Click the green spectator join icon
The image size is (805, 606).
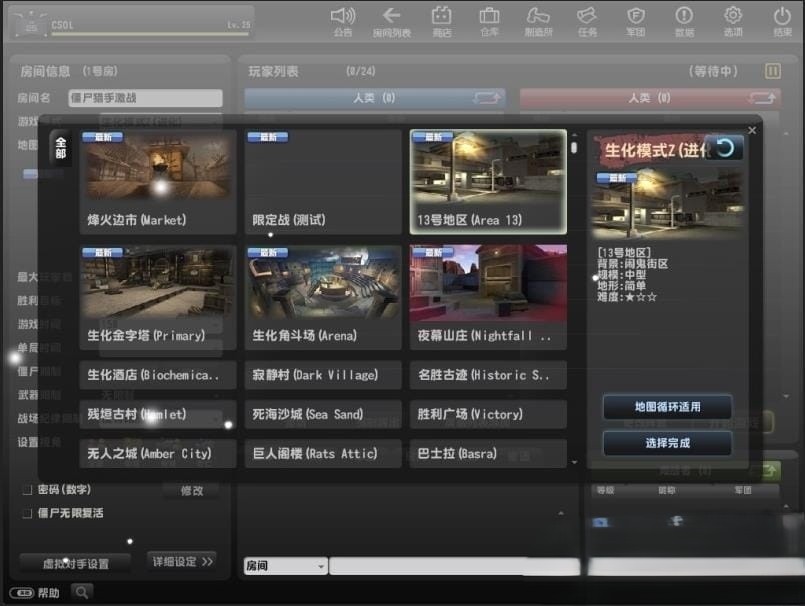769,470
